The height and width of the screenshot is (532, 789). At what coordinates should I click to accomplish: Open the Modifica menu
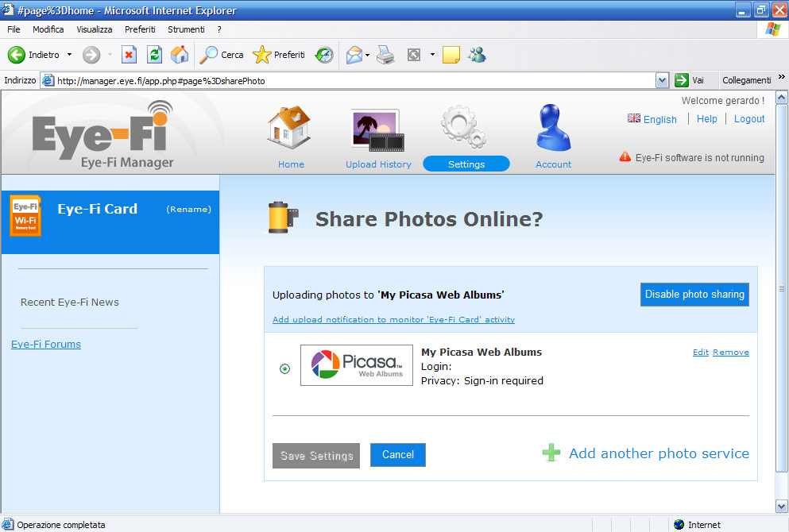tap(48, 29)
